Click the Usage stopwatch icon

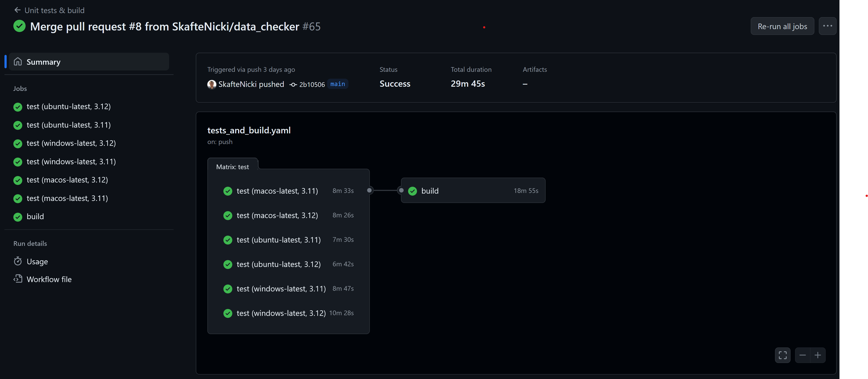(x=18, y=261)
